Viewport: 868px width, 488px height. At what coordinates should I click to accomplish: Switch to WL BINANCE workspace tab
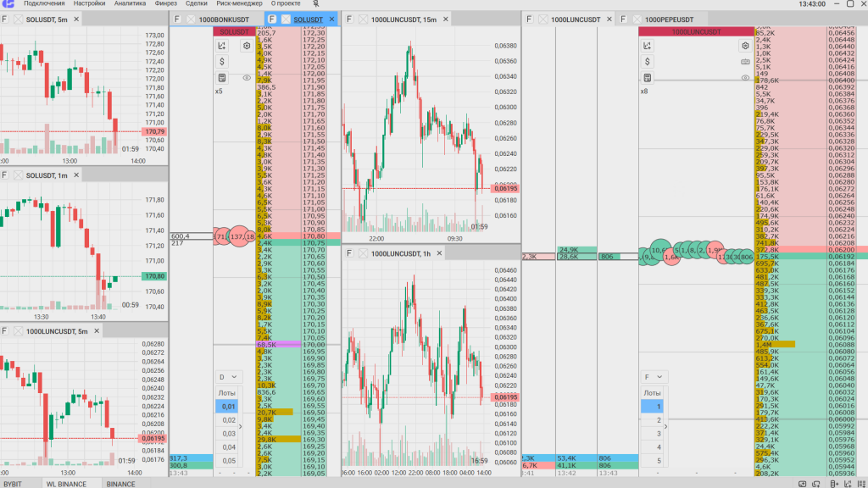tap(66, 484)
